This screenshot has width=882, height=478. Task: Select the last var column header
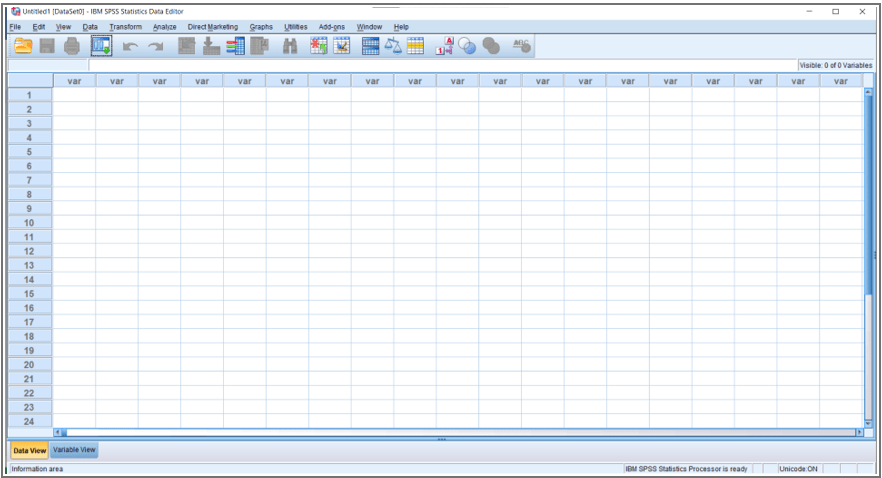[x=841, y=81]
